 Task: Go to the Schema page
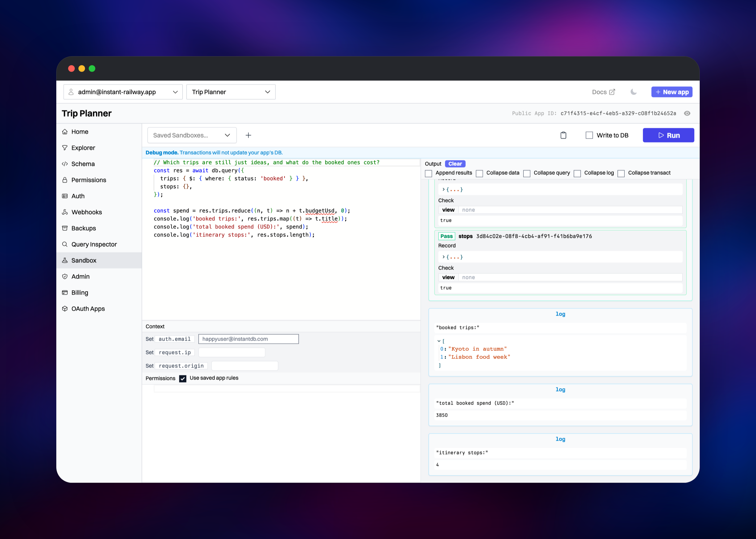pos(99,164)
